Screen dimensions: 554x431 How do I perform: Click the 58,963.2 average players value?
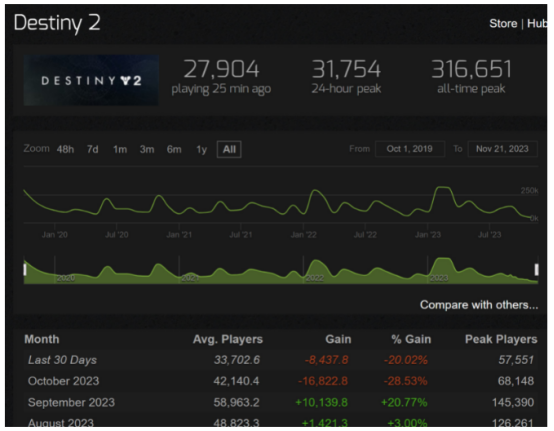click(236, 402)
